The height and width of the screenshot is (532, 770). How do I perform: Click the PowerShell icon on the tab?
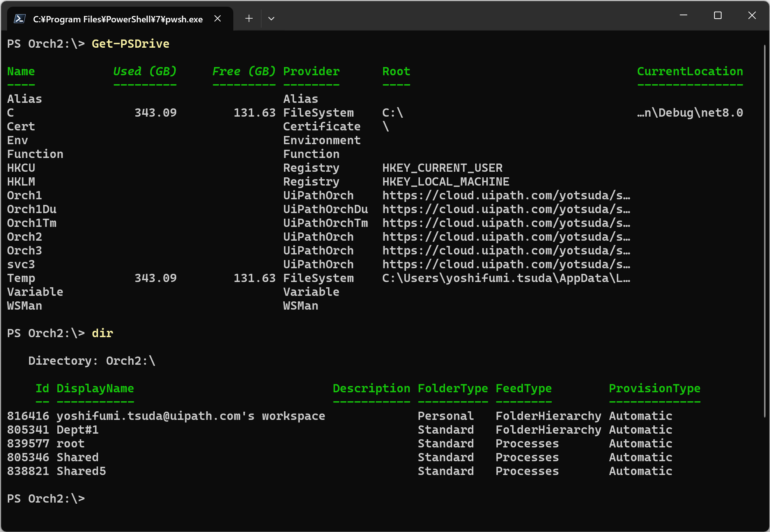point(20,19)
